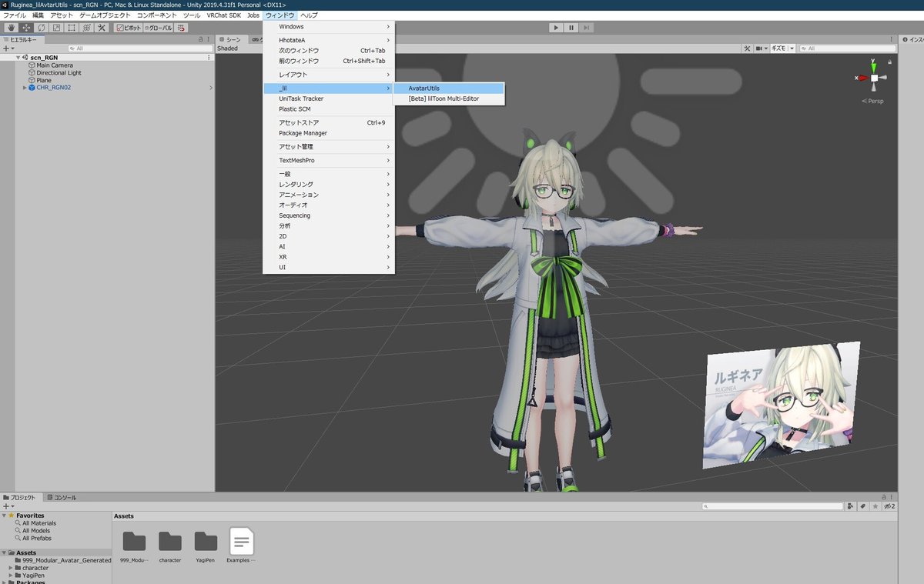This screenshot has height=584, width=924.
Task: Collapse the scn_RGN scene foldout
Action: coord(18,58)
